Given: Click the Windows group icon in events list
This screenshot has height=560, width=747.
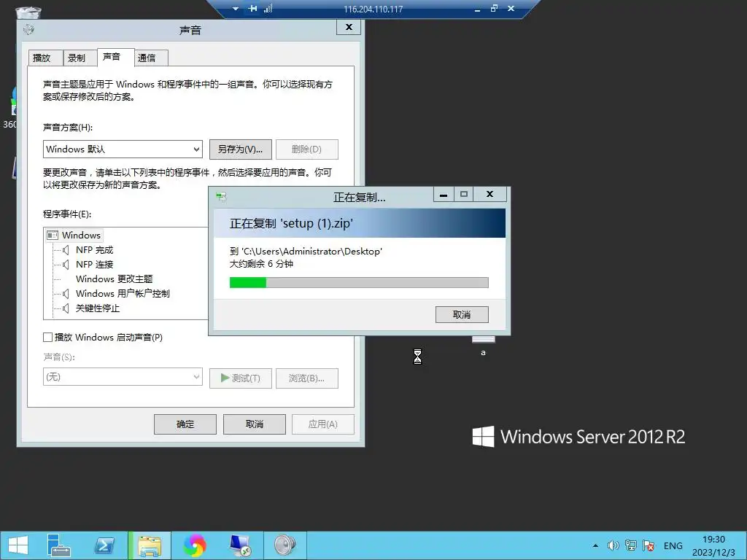Looking at the screenshot, I should pyautogui.click(x=53, y=236).
